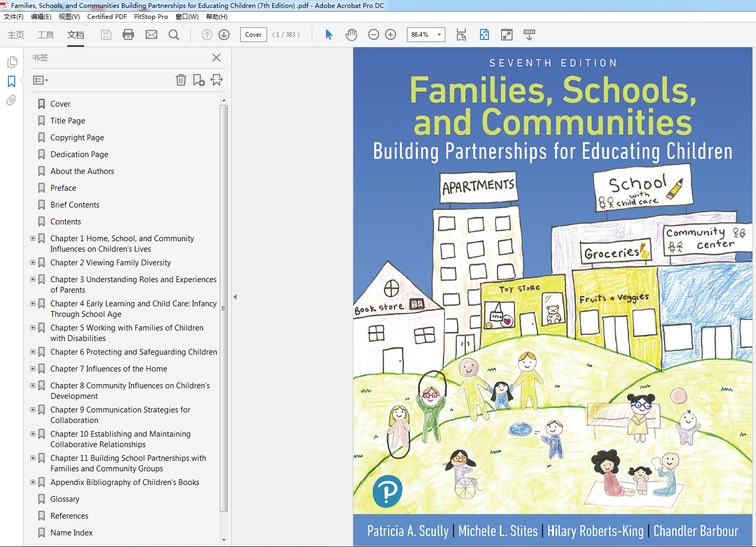Image resolution: width=756 pixels, height=547 pixels.
Task: Expand Chapter 5 Working with Families
Action: click(33, 328)
